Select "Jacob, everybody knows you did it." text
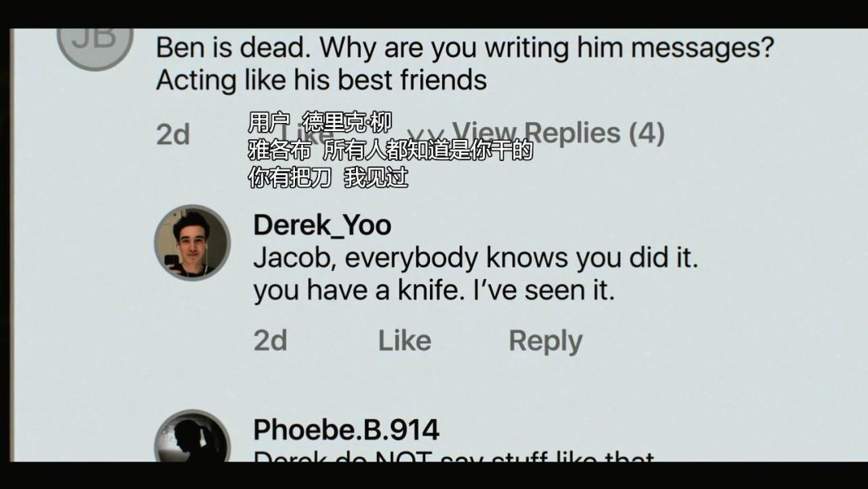 coord(476,258)
